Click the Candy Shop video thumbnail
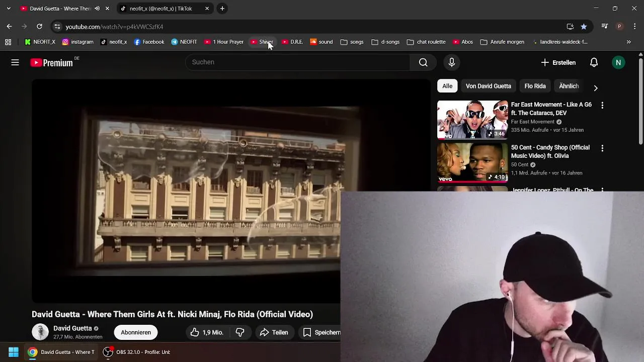The image size is (644, 362). 472,163
